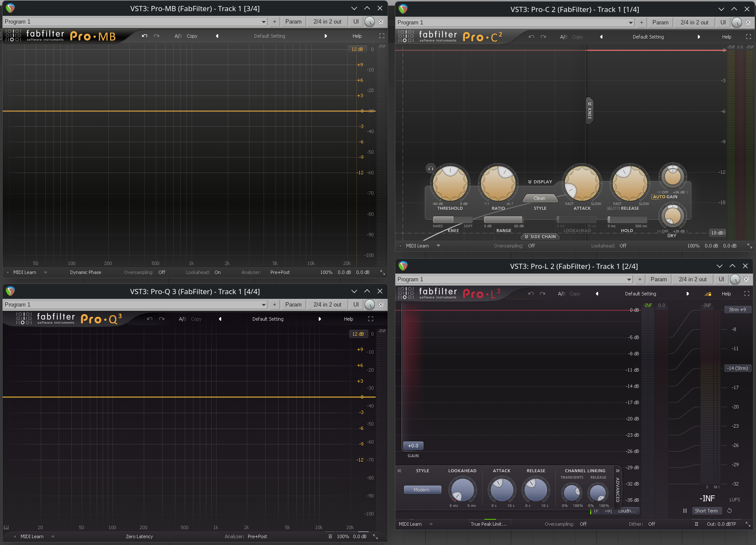Open the Help menu in Pro-MB
The height and width of the screenshot is (545, 756).
pos(357,36)
